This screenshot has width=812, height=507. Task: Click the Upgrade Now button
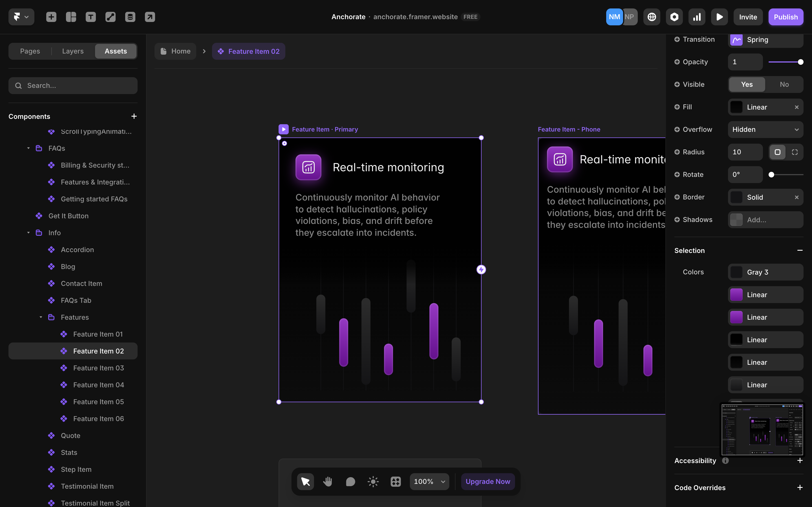pos(487,482)
